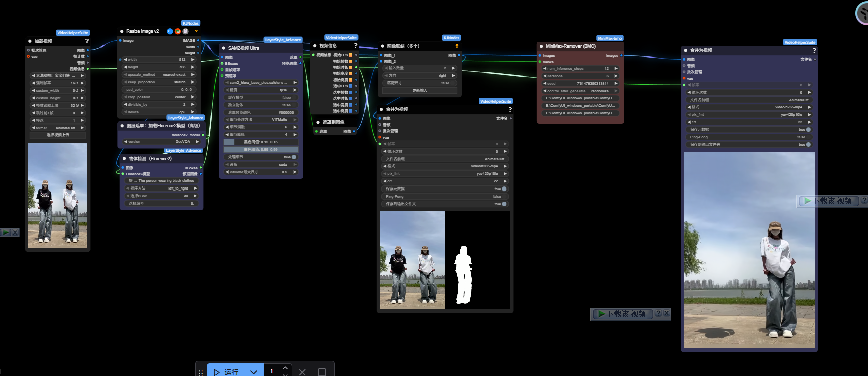Click the 选择视频上传 upload button
868x376 pixels.
pyautogui.click(x=58, y=135)
